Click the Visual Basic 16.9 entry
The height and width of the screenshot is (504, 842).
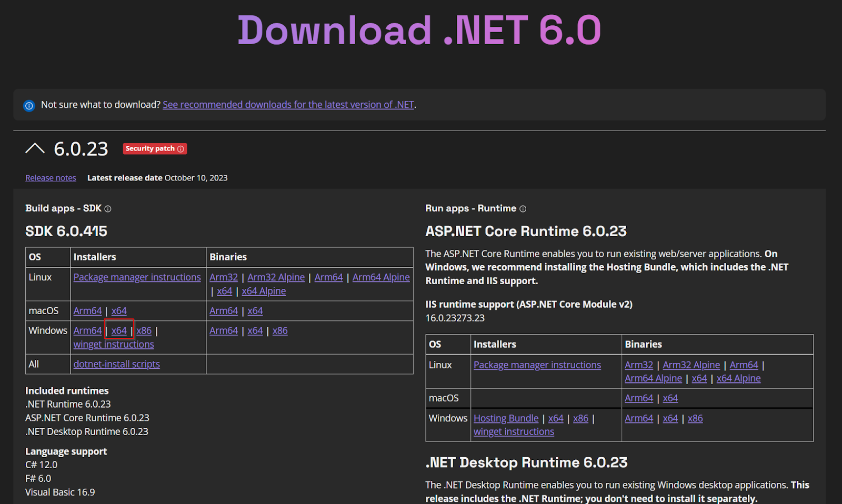(60, 492)
